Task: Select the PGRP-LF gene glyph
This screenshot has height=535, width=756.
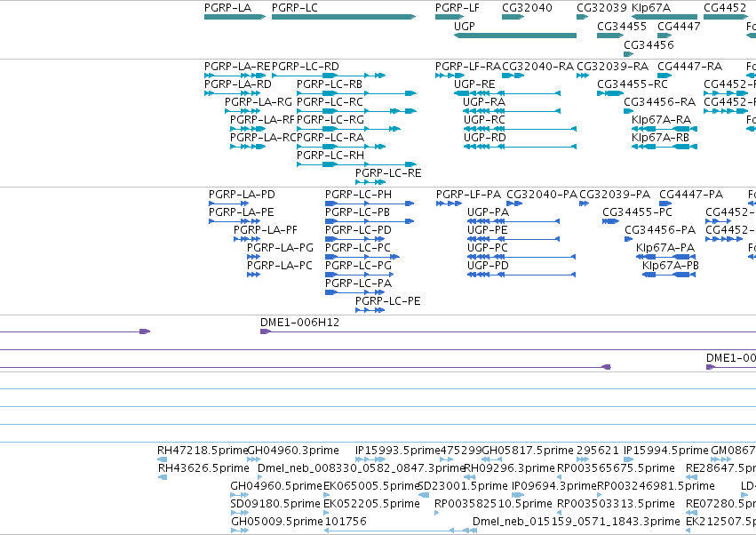Action: click(x=450, y=17)
